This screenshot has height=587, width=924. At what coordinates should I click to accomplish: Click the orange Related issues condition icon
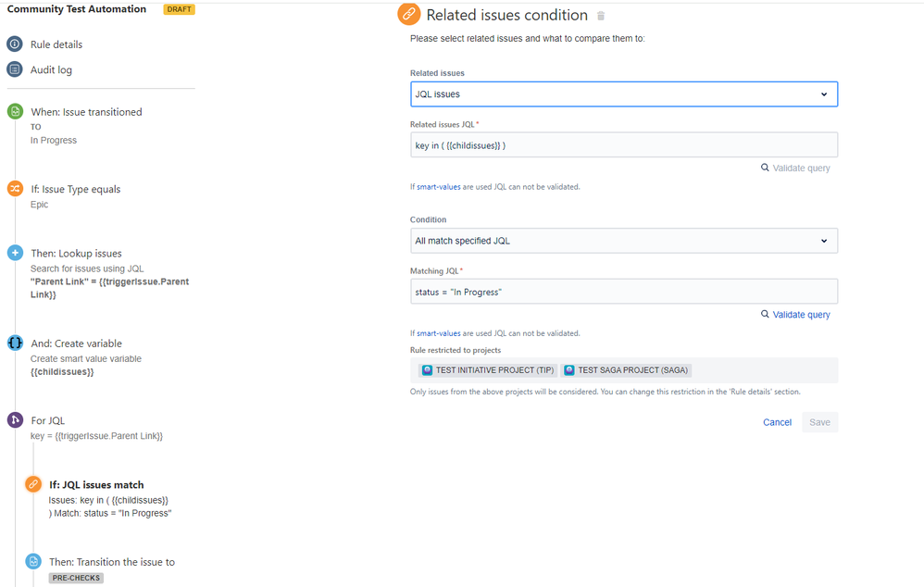[409, 14]
